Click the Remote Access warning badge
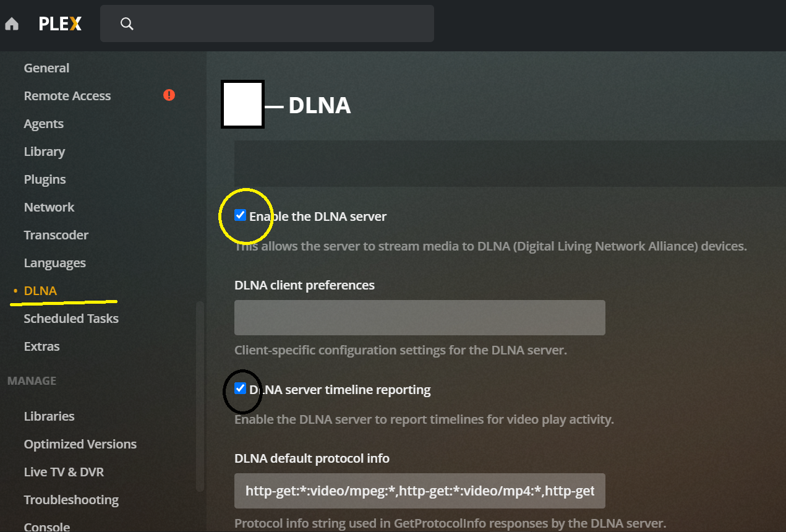Viewport: 786px width, 532px height. (169, 95)
